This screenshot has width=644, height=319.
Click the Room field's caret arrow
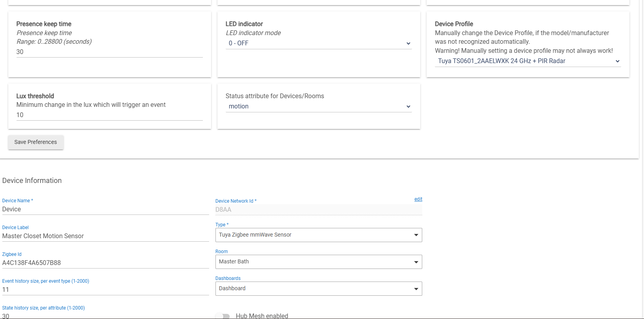[x=416, y=262]
